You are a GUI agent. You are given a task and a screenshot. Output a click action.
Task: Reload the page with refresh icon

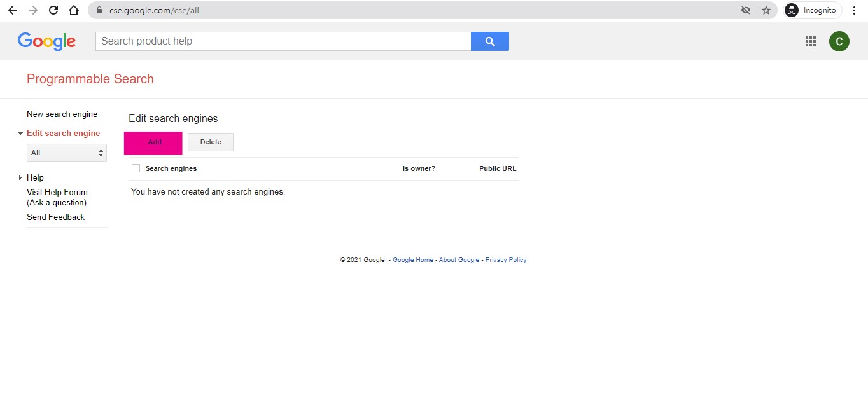pos(53,10)
